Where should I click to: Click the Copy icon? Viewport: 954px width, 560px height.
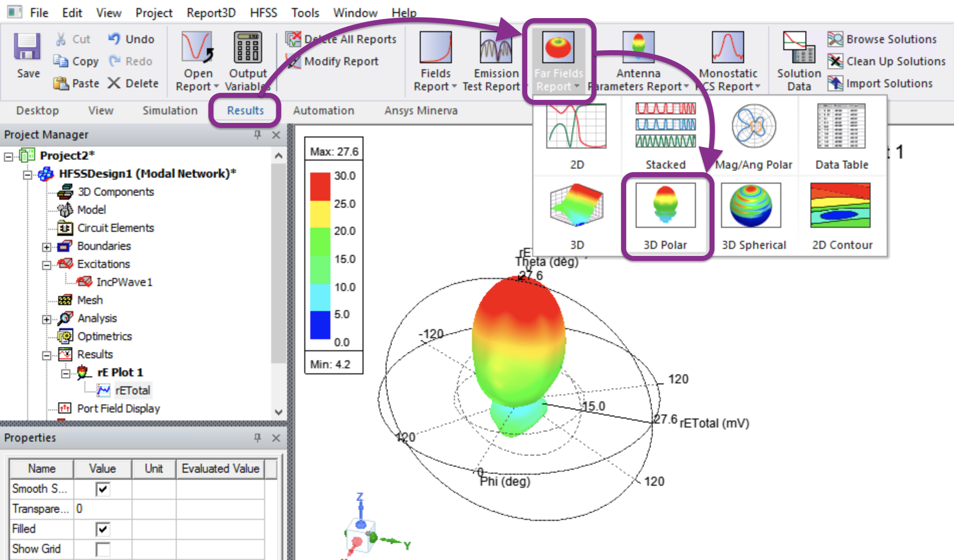point(61,61)
